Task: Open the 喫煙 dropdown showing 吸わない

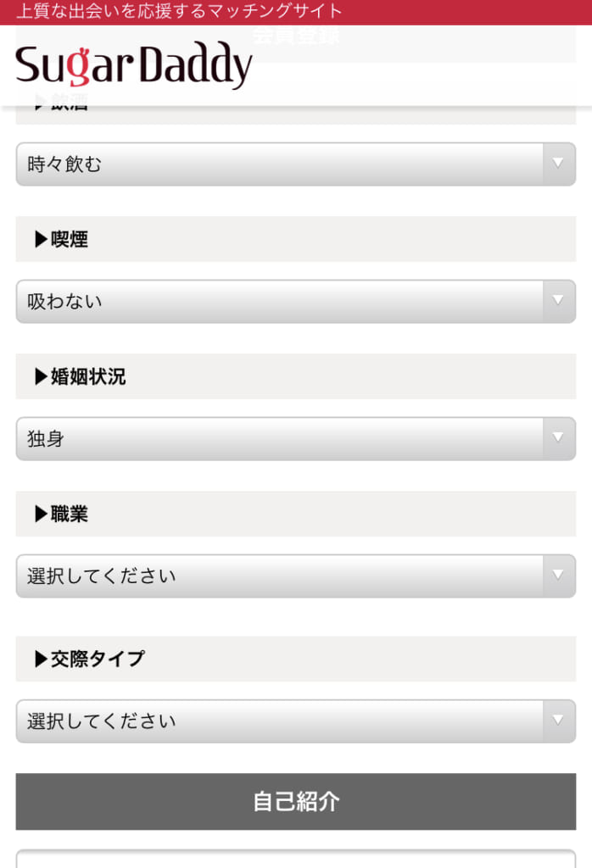Action: coord(295,301)
